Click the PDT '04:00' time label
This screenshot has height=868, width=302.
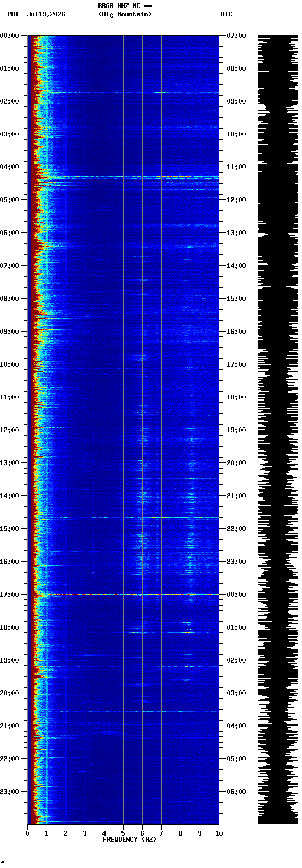[x=9, y=167]
